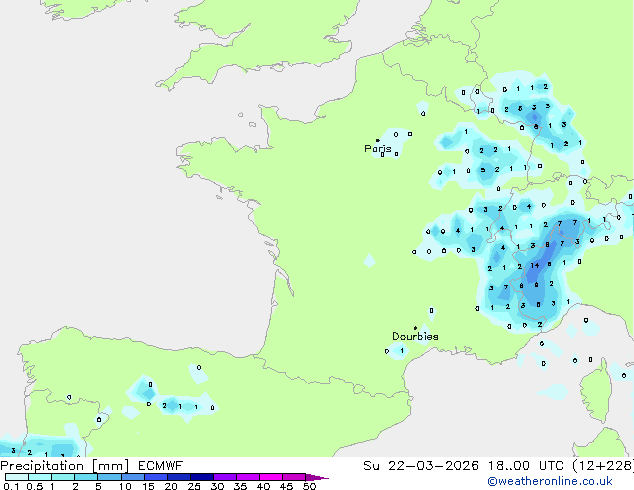The width and height of the screenshot is (634, 490).
Task: Click the legend scale label '0.5'
Action: tap(34, 486)
